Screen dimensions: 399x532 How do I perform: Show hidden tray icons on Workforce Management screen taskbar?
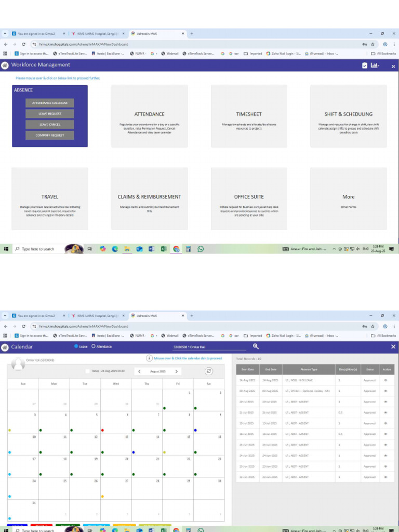334,249
